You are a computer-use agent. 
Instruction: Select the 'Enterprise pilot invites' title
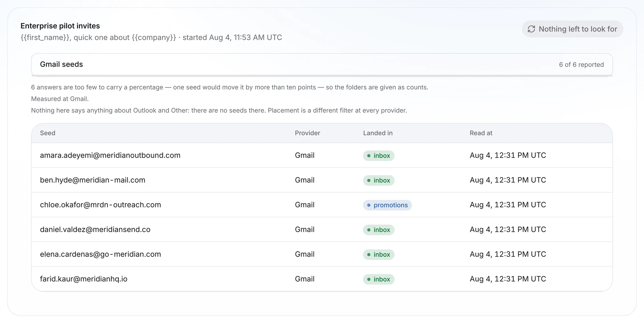tap(60, 26)
